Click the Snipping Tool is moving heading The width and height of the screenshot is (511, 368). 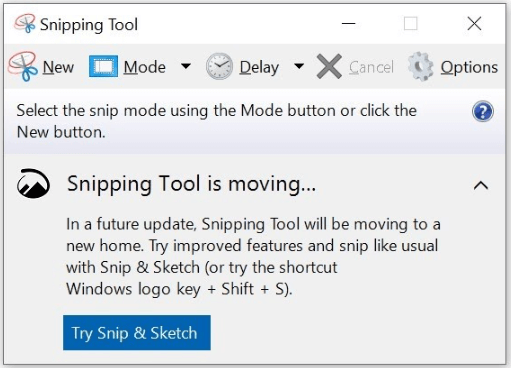pos(191,184)
